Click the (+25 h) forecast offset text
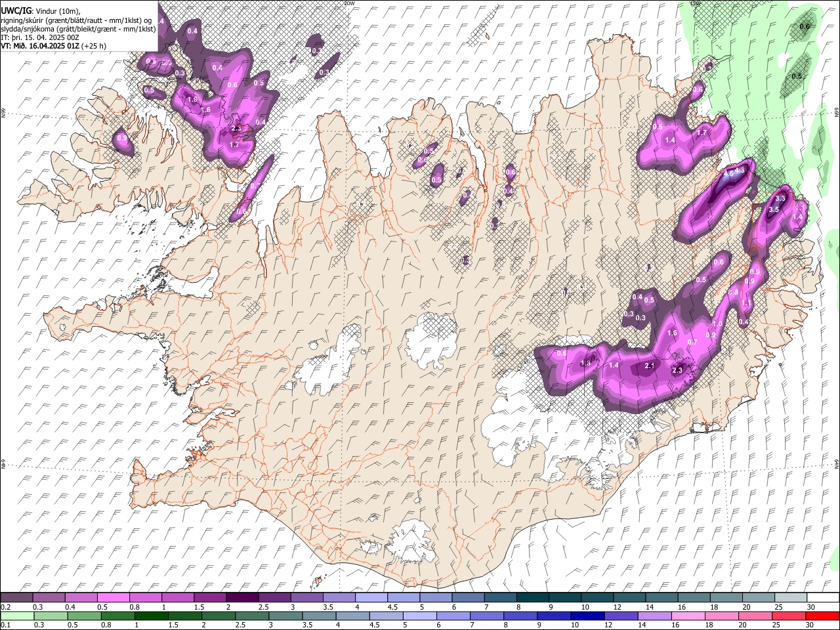 tap(95, 46)
